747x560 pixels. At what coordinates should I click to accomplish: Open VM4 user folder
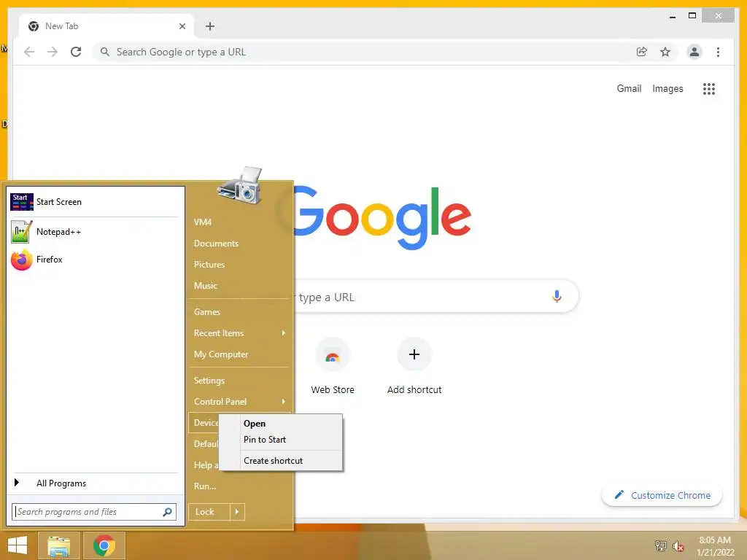239,222
